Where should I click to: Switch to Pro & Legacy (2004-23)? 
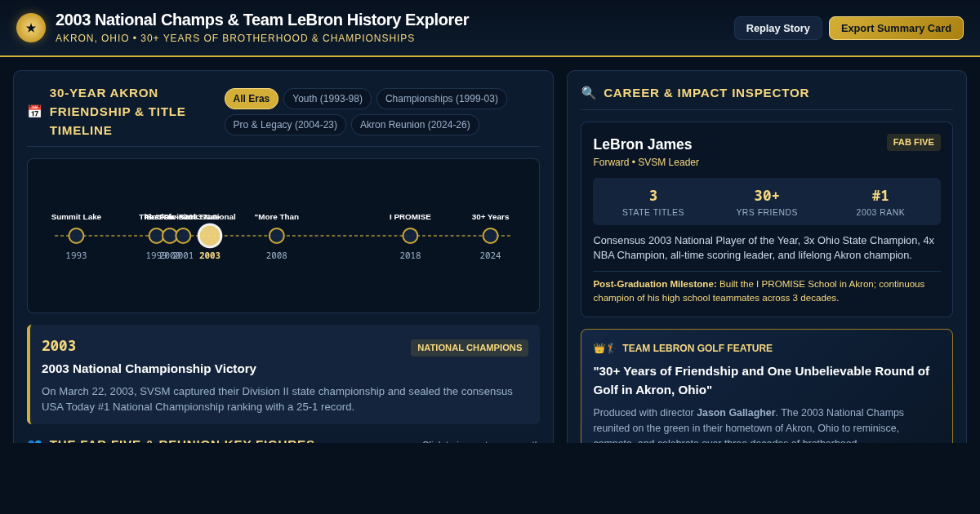point(285,125)
